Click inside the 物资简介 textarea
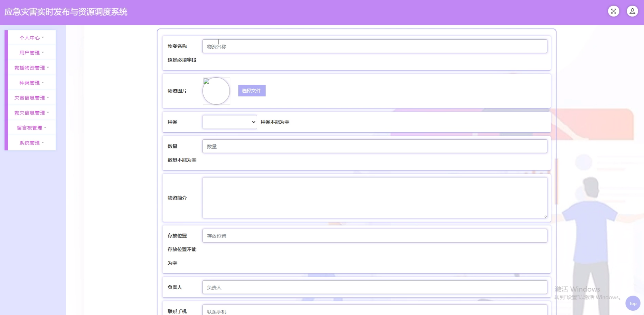644x315 pixels. [x=374, y=198]
